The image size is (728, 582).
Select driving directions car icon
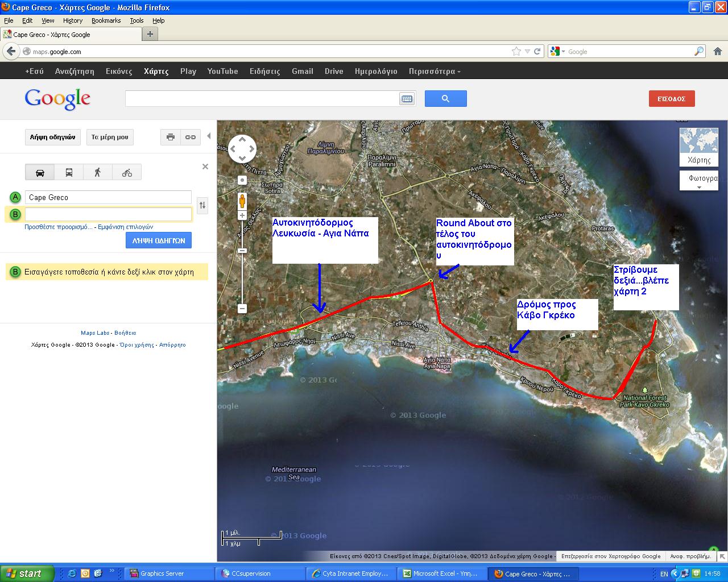pos(40,172)
